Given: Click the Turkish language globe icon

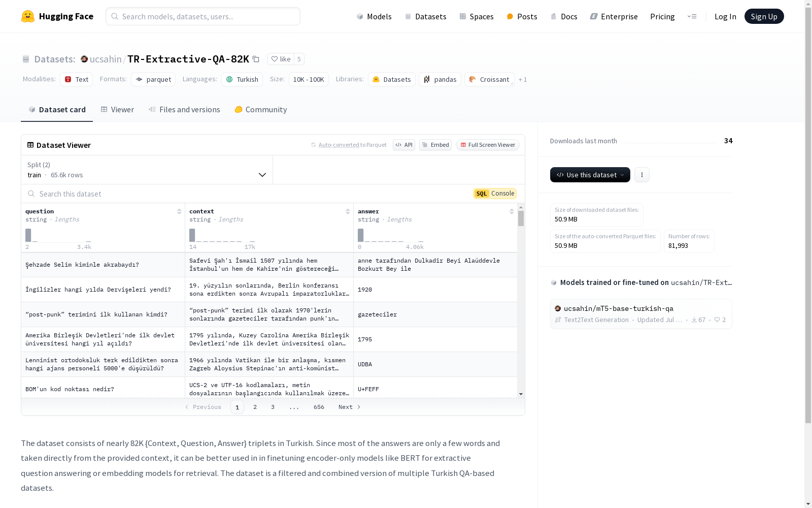Looking at the screenshot, I should pyautogui.click(x=229, y=79).
